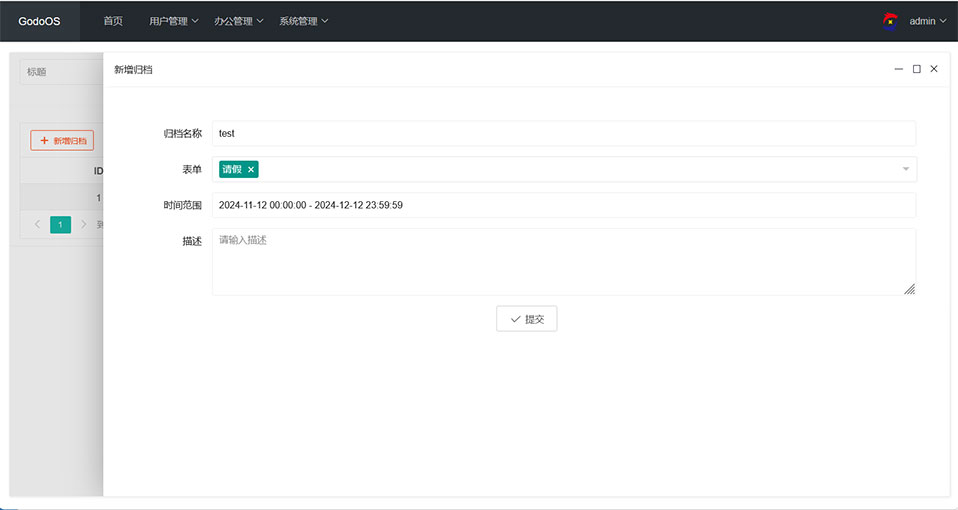The width and height of the screenshot is (958, 510).
Task: Maximize the 新增归档 dialog
Action: point(916,69)
